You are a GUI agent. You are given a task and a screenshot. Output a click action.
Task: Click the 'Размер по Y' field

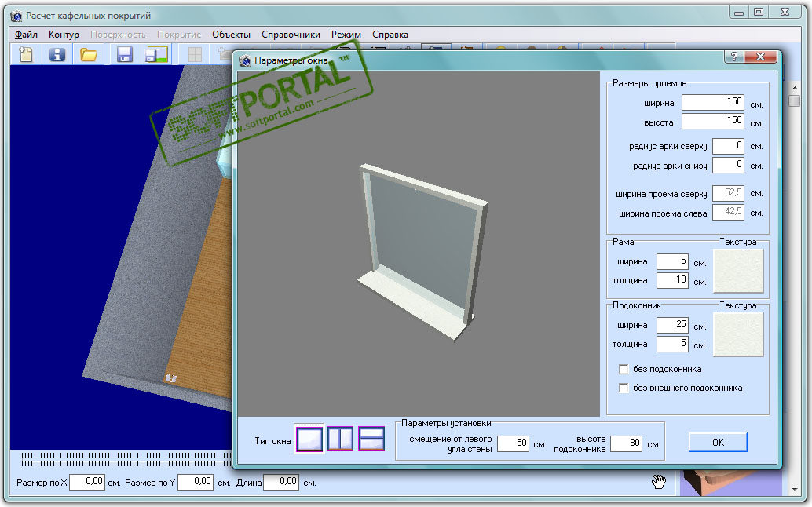point(196,482)
